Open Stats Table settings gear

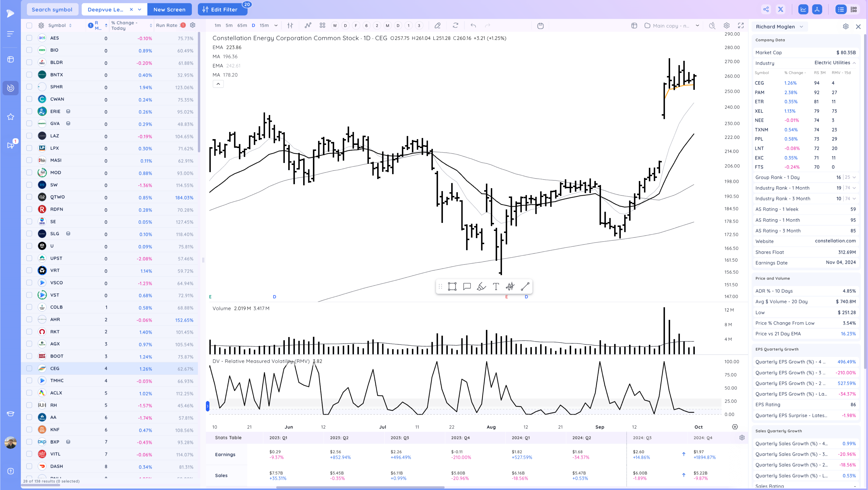[x=742, y=437]
